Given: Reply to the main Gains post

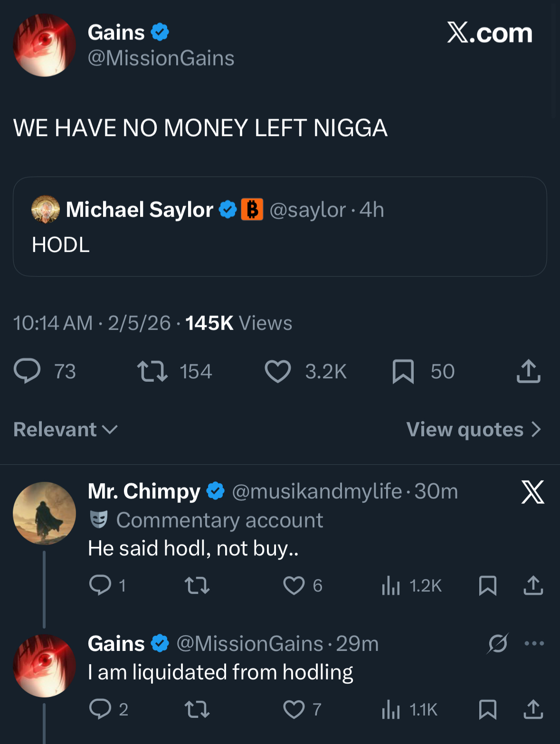Looking at the screenshot, I should 27,371.
